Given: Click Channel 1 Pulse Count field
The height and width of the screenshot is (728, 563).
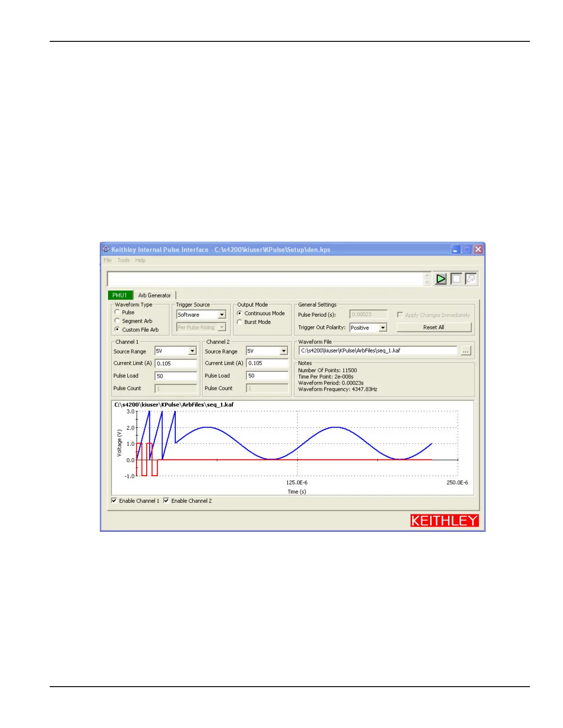Looking at the screenshot, I should (x=176, y=389).
